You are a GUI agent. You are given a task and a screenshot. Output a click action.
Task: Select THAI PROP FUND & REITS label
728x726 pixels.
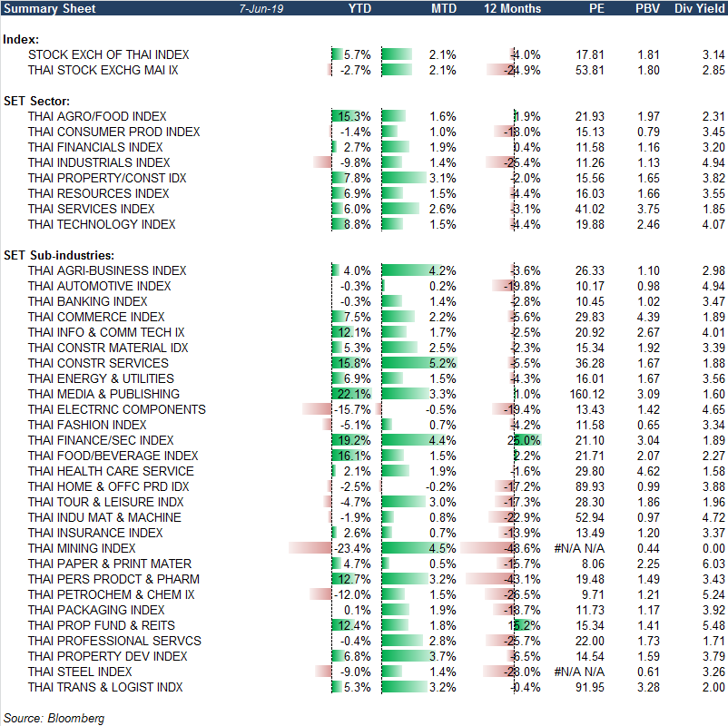tap(102, 625)
